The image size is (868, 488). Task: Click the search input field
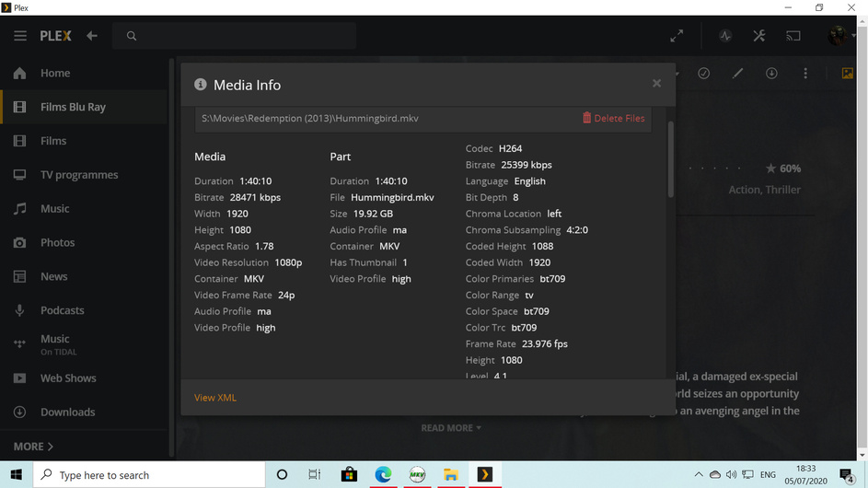(234, 36)
